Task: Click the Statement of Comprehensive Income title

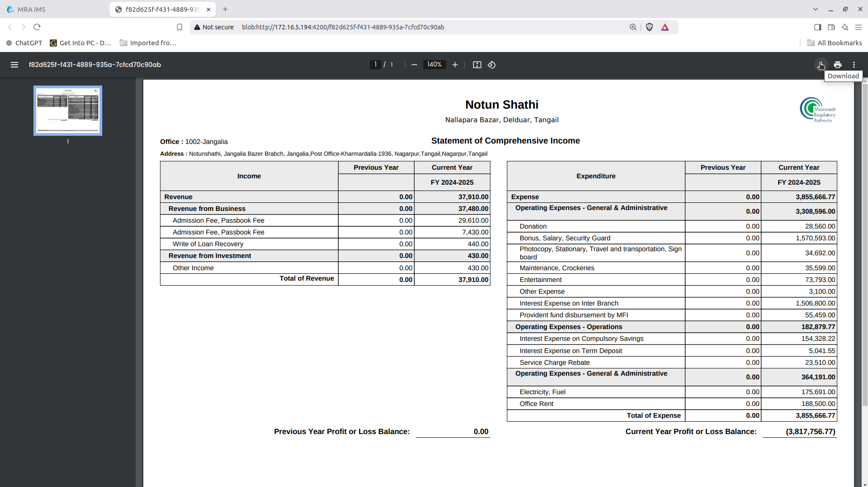Action: pyautogui.click(x=505, y=141)
